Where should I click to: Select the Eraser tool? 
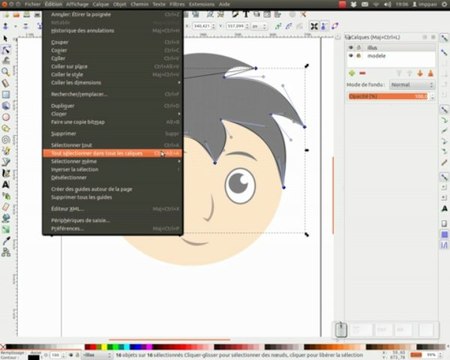6,207
